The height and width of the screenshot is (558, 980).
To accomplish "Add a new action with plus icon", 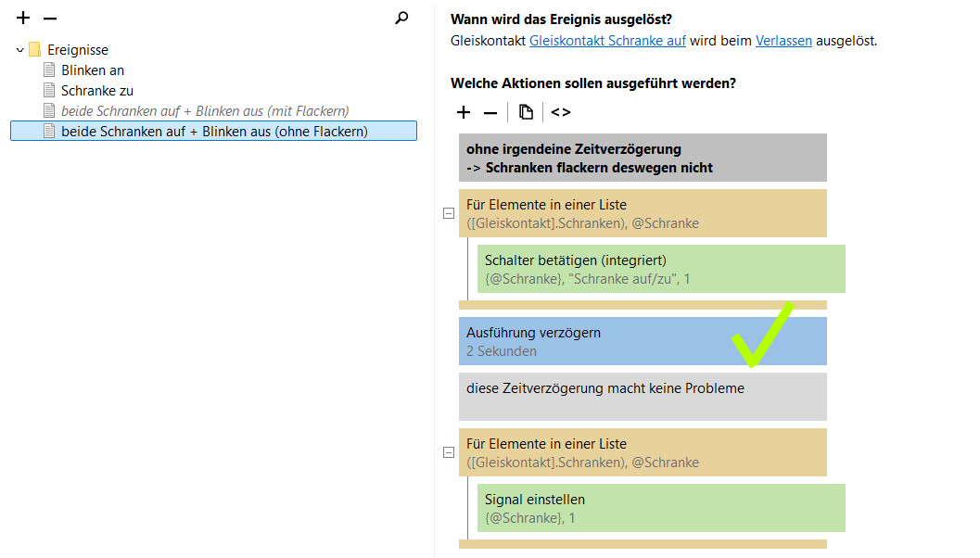I will point(464,112).
